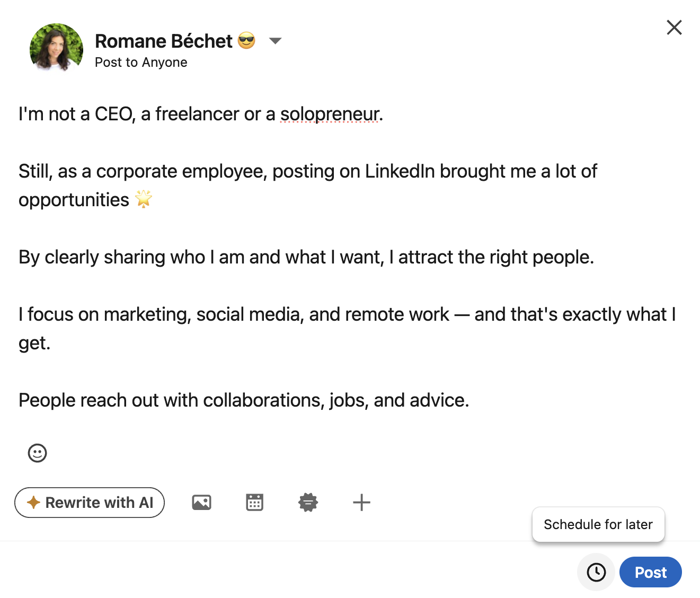Click the sunglasses emoji next to name

click(x=246, y=40)
